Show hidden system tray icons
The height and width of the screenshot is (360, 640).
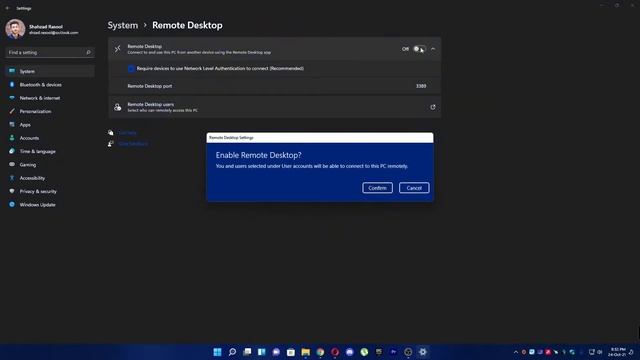pos(516,352)
